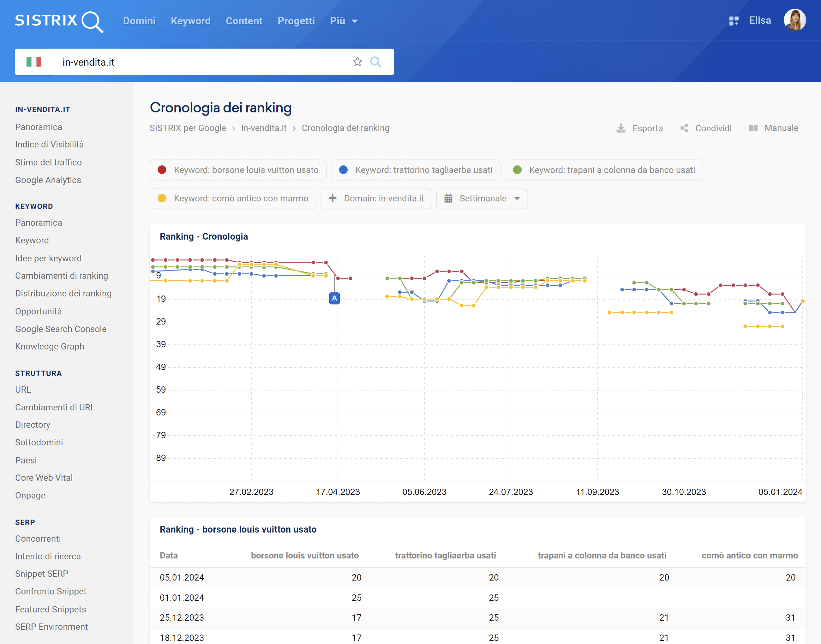This screenshot has width=821, height=644.
Task: Open Opportunità sidebar link
Action: 39,312
